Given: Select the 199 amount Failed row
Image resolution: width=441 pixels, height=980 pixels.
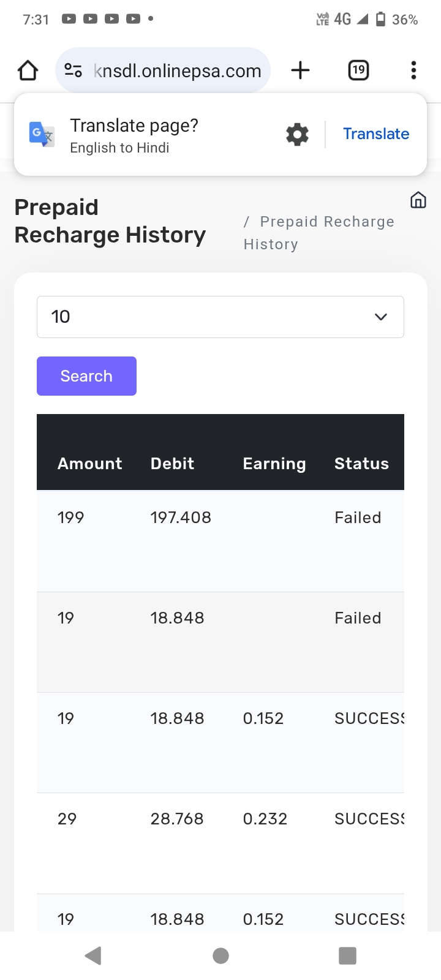Looking at the screenshot, I should pos(221,541).
